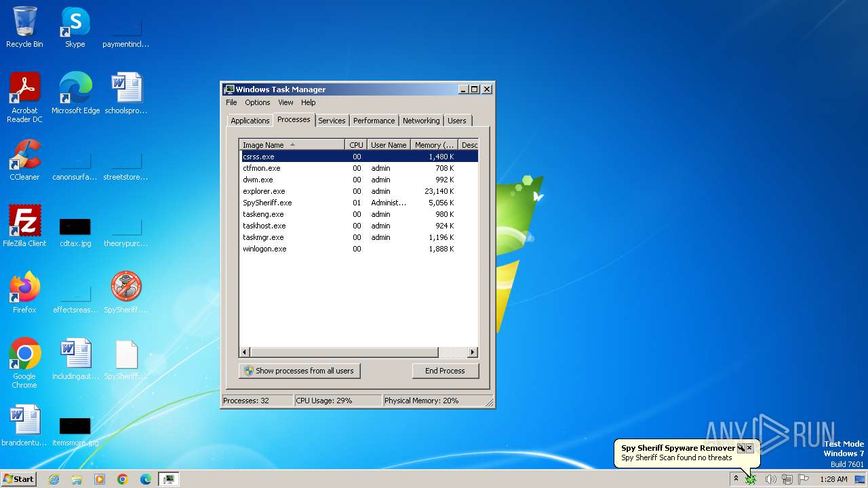Viewport: 868px width, 488px height.
Task: Click the Task Manager taskbar button
Action: 169,479
